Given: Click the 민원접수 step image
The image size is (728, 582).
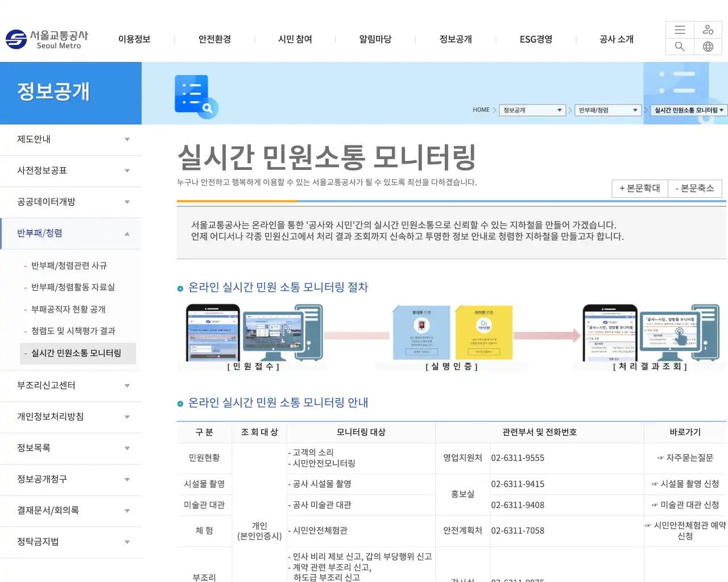Looking at the screenshot, I should pos(254,338).
